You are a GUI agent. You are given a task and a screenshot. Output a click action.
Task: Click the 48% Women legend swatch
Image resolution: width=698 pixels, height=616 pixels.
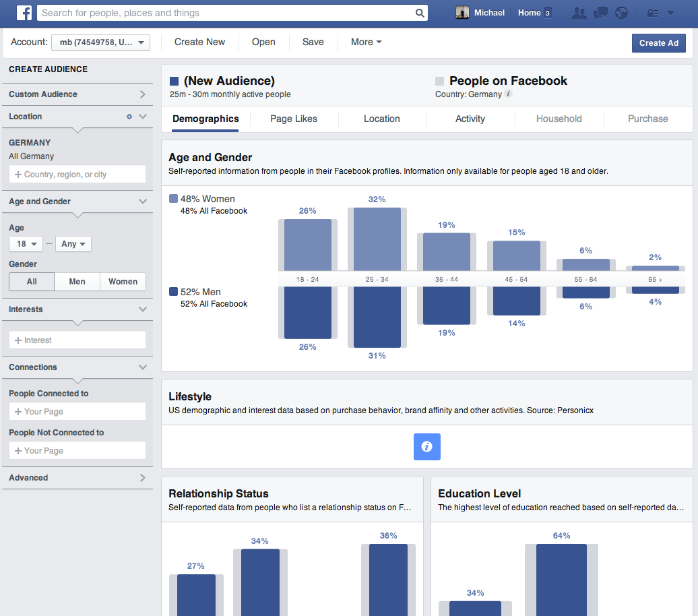point(174,199)
